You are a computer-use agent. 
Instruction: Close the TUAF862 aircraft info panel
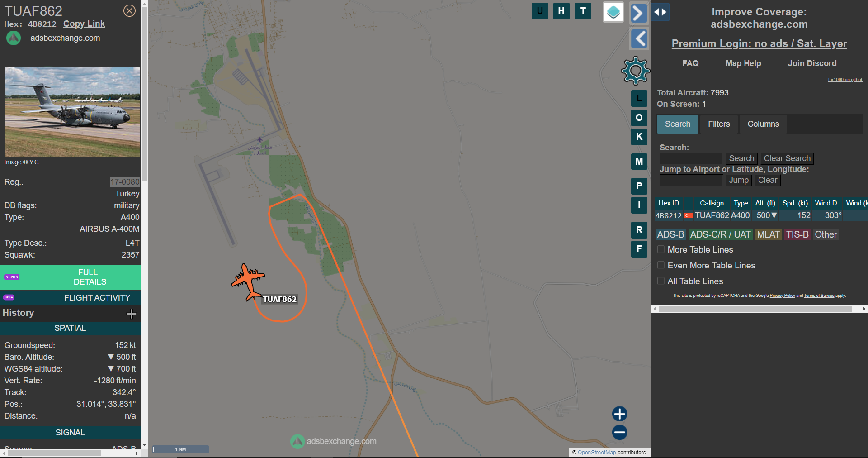point(129,11)
